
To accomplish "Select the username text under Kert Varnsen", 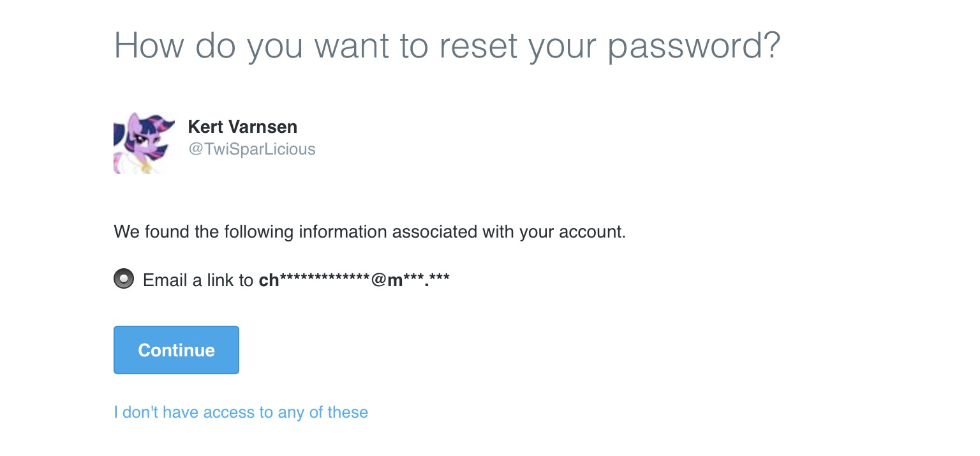I will [251, 149].
